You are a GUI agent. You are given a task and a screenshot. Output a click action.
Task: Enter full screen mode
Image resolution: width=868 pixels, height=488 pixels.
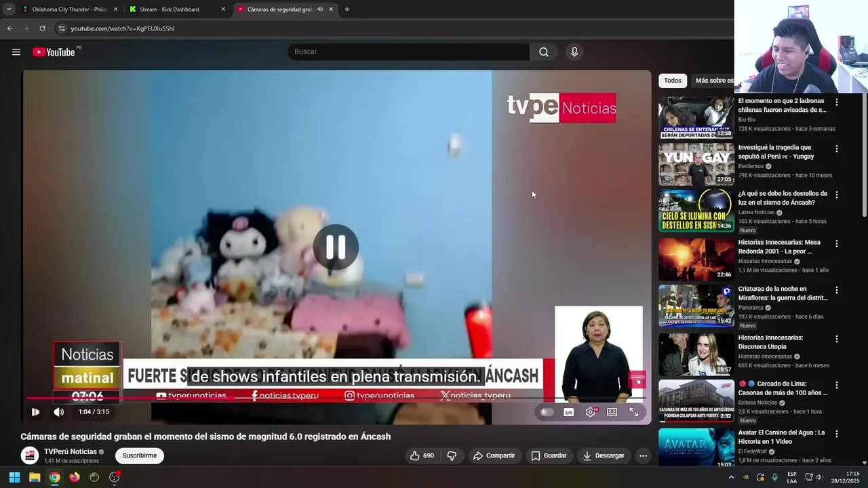point(634,412)
